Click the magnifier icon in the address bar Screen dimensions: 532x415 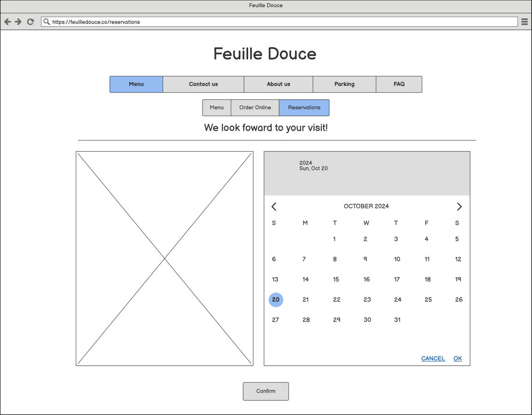[46, 21]
